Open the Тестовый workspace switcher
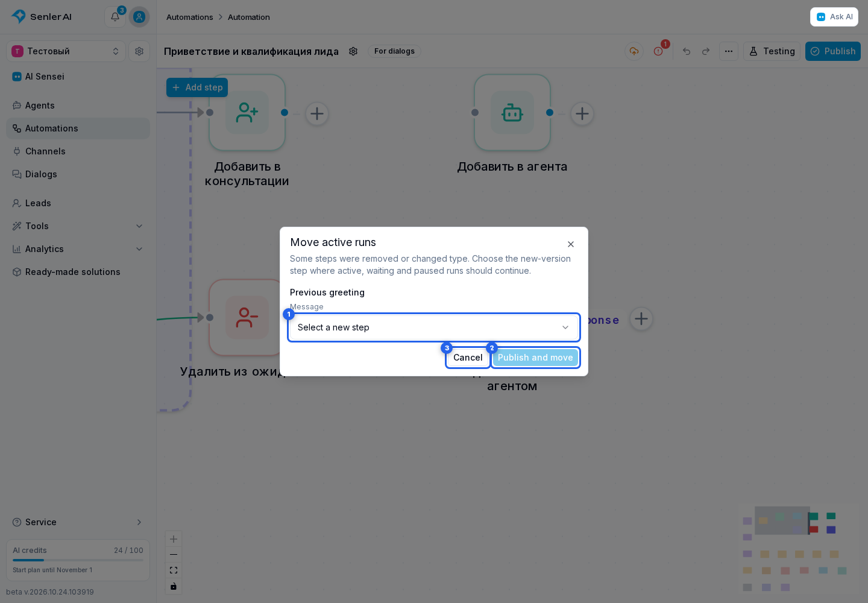Screen dimensions: 868x603 tap(66, 51)
